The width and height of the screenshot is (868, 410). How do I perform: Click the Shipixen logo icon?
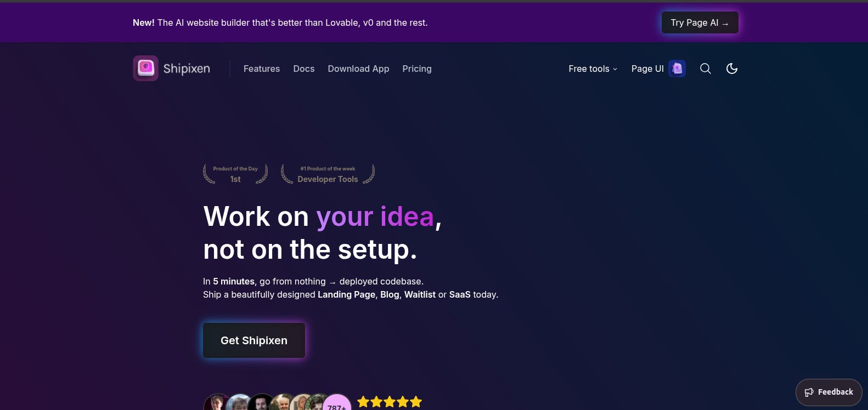tap(145, 68)
